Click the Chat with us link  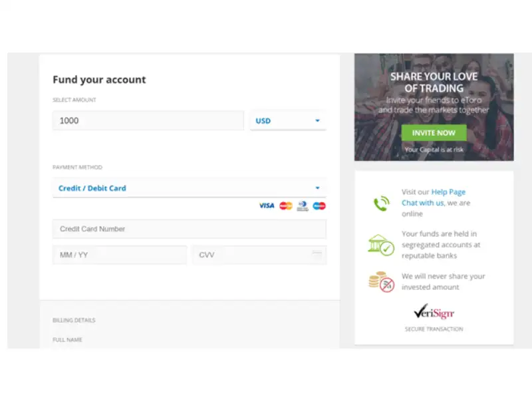pos(422,203)
